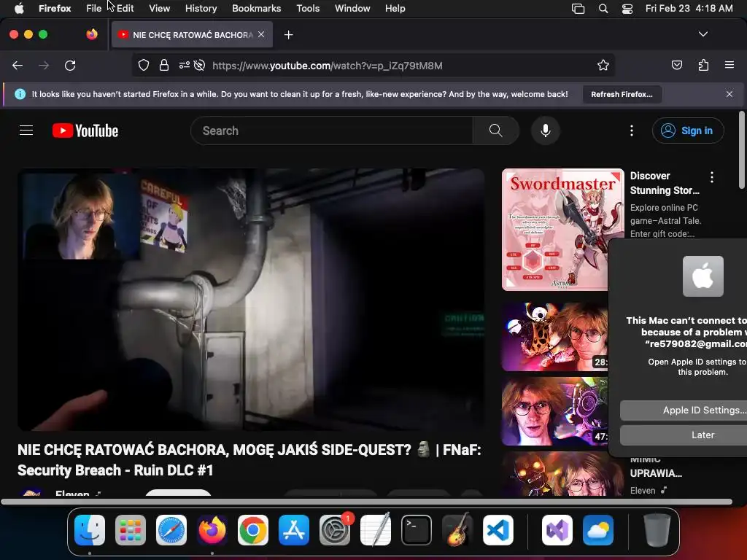Open the YouTube guide hamburger menu

pyautogui.click(x=26, y=131)
